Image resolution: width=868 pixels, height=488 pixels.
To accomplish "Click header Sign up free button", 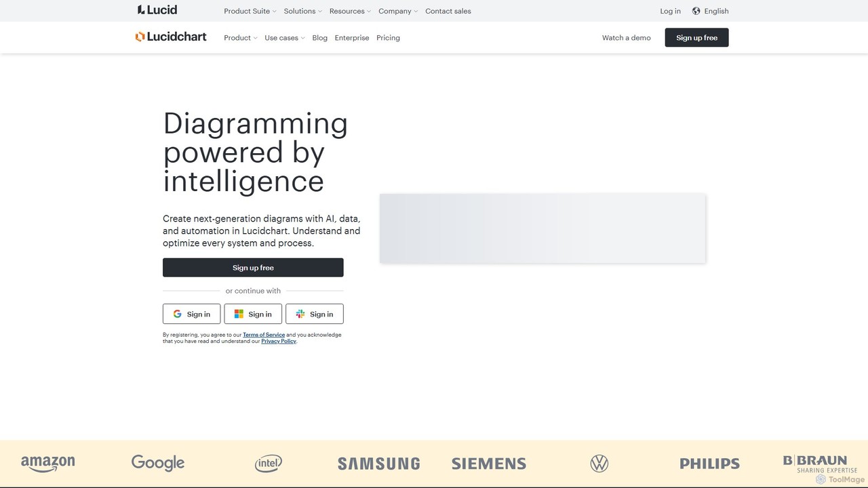I will 696,38.
